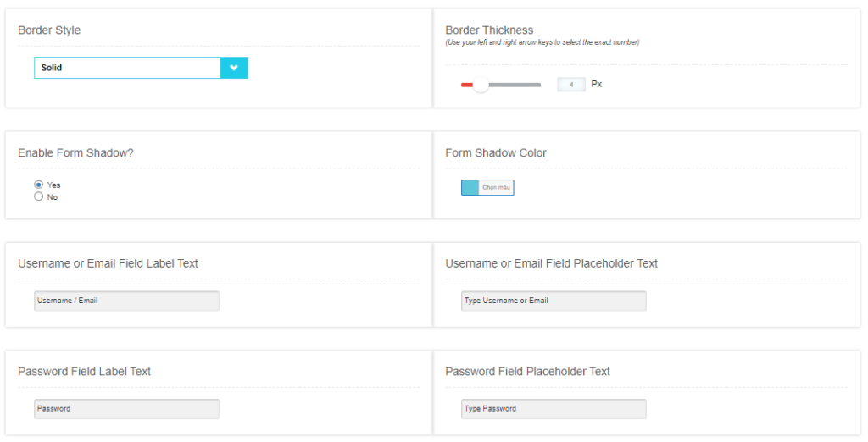
Task: Click the Border Thickness slider handle
Action: coord(481,85)
